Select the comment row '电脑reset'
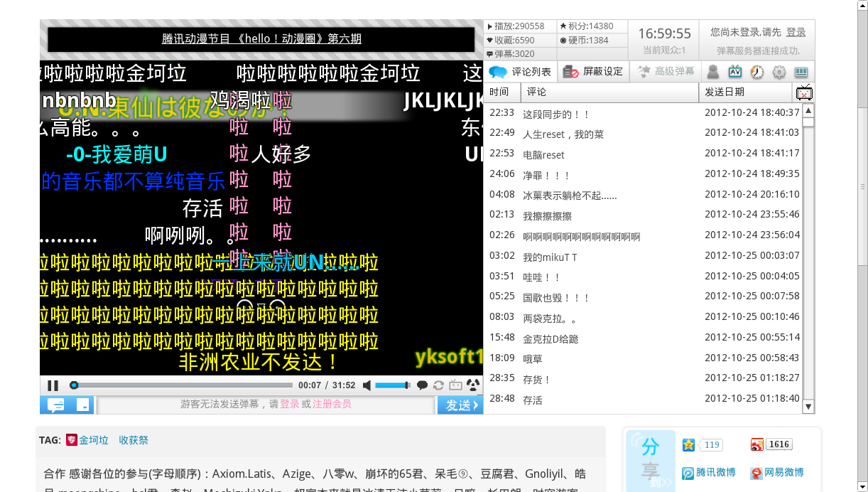The image size is (868, 492). tap(643, 154)
